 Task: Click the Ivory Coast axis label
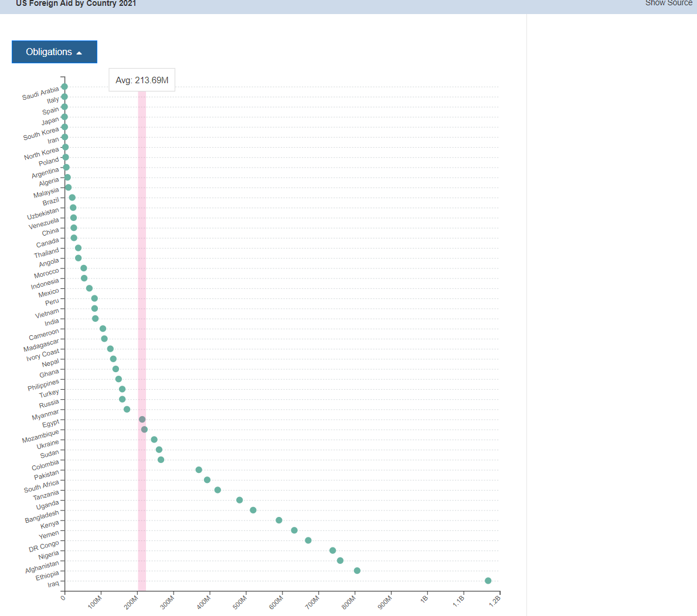click(43, 355)
